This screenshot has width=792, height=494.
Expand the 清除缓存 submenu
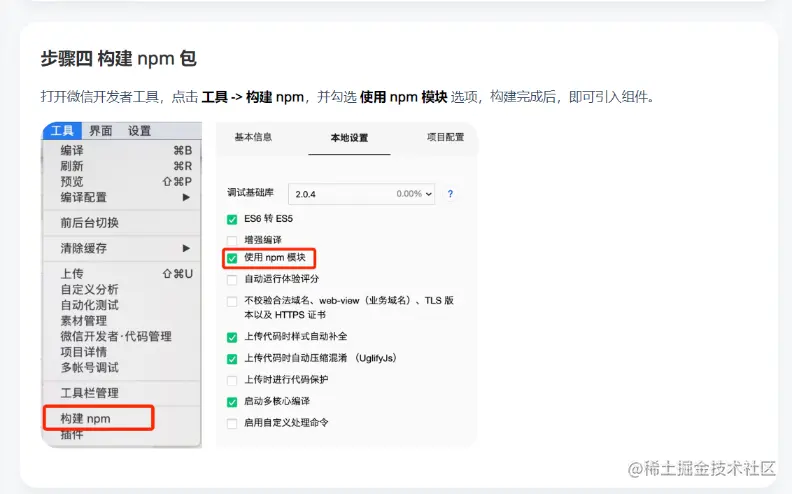point(122,248)
